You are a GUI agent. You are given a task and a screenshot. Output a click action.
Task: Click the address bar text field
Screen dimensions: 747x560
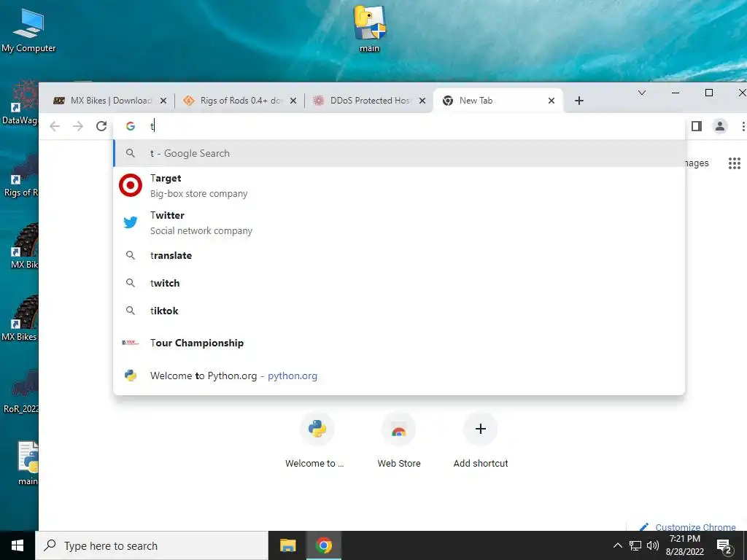tap(399, 126)
